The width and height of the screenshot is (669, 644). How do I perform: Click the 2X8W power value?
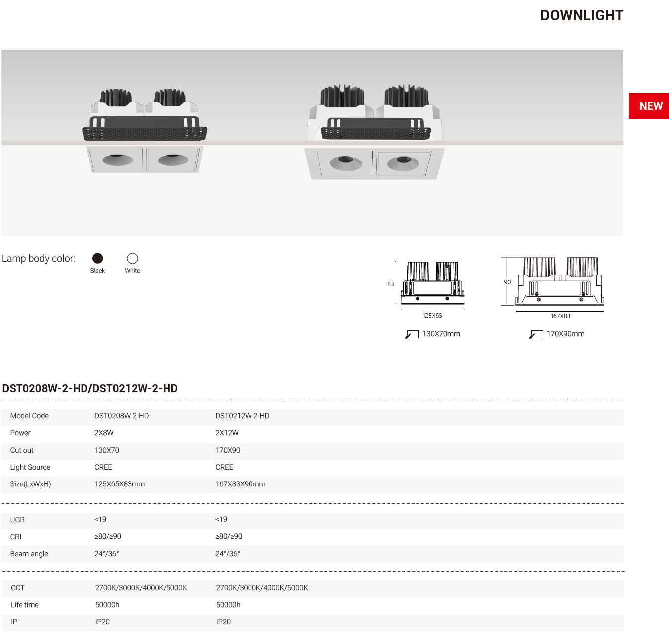pos(104,433)
